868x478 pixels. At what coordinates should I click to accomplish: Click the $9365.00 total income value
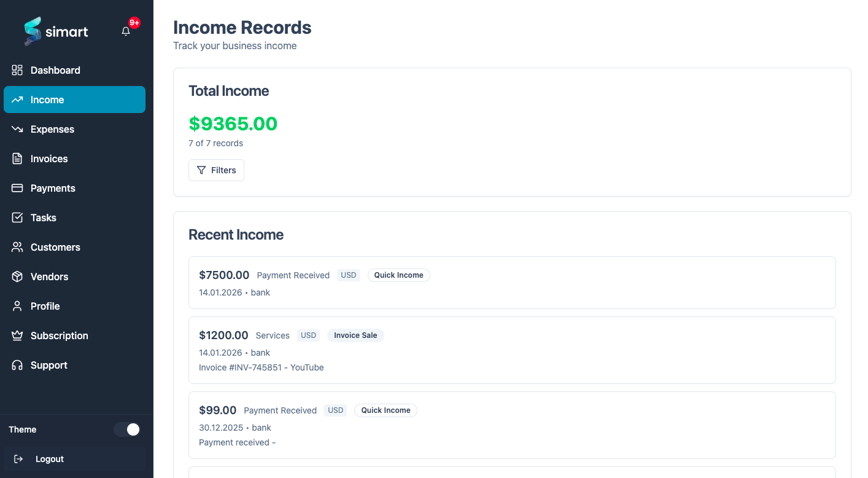coord(233,123)
